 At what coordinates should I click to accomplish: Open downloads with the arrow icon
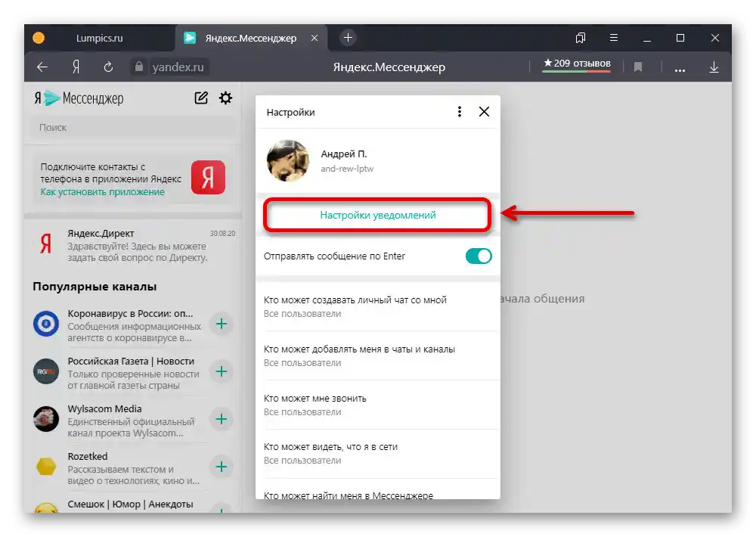tap(714, 67)
